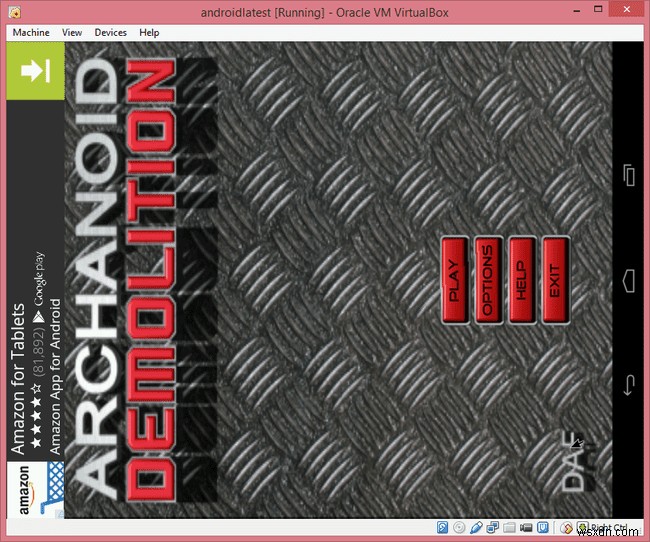Click the video capture camera status icon
The height and width of the screenshot is (542, 650).
point(526,527)
